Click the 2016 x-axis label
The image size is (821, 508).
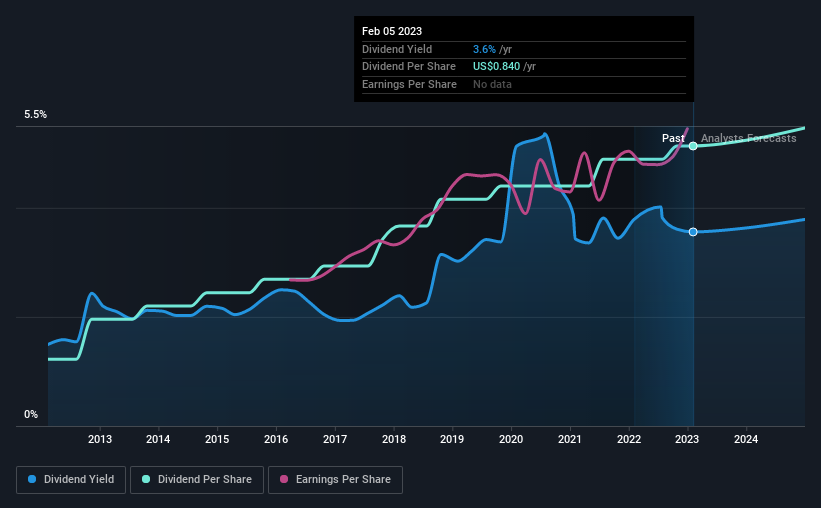[x=276, y=439]
